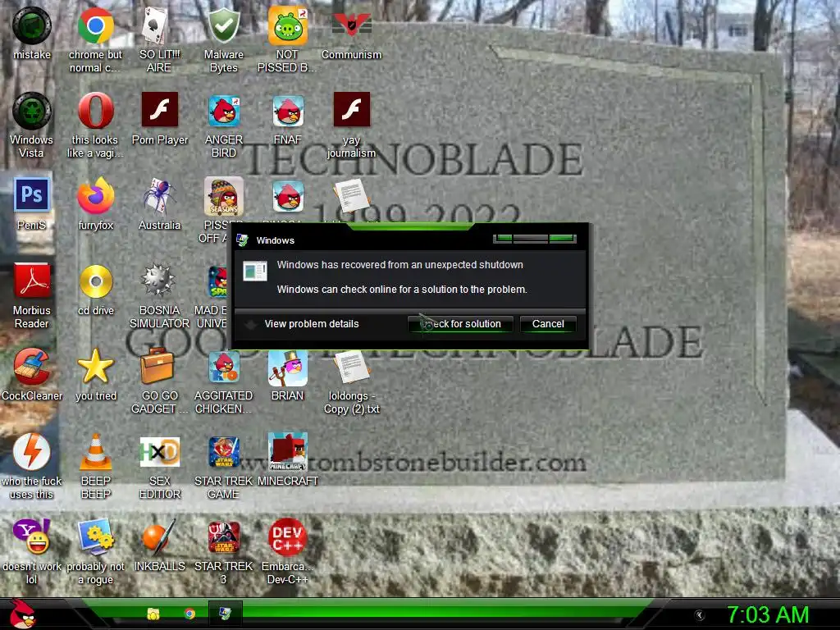Open the Communism desktop icon
The image size is (840, 630).
click(351, 25)
